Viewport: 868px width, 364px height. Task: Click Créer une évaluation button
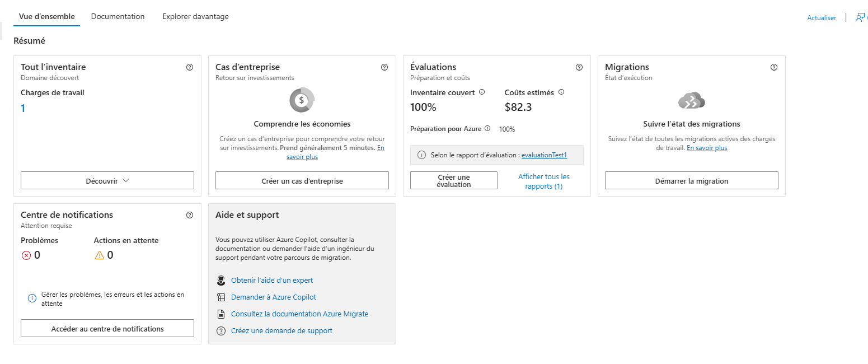click(x=454, y=180)
